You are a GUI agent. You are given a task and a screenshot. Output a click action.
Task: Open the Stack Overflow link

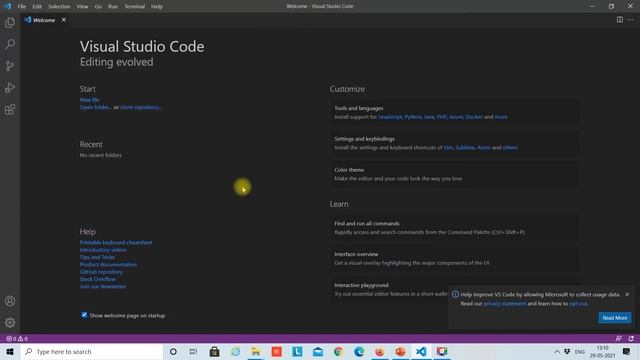click(98, 279)
